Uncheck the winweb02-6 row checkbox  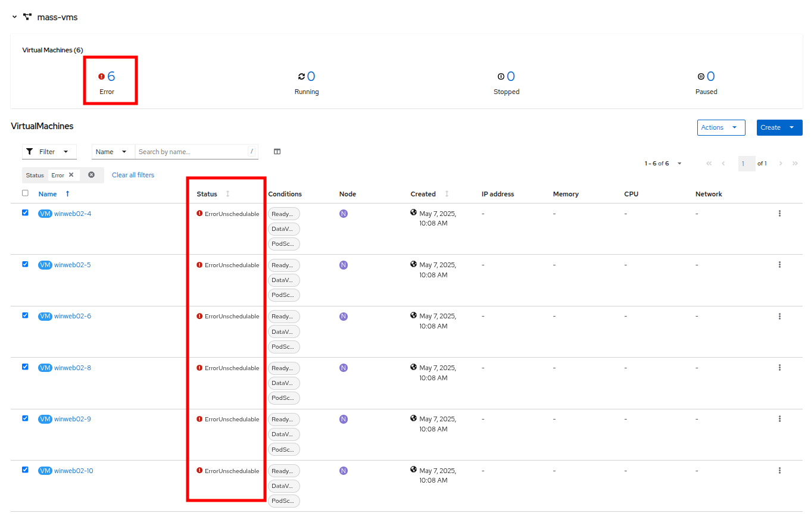(25, 315)
